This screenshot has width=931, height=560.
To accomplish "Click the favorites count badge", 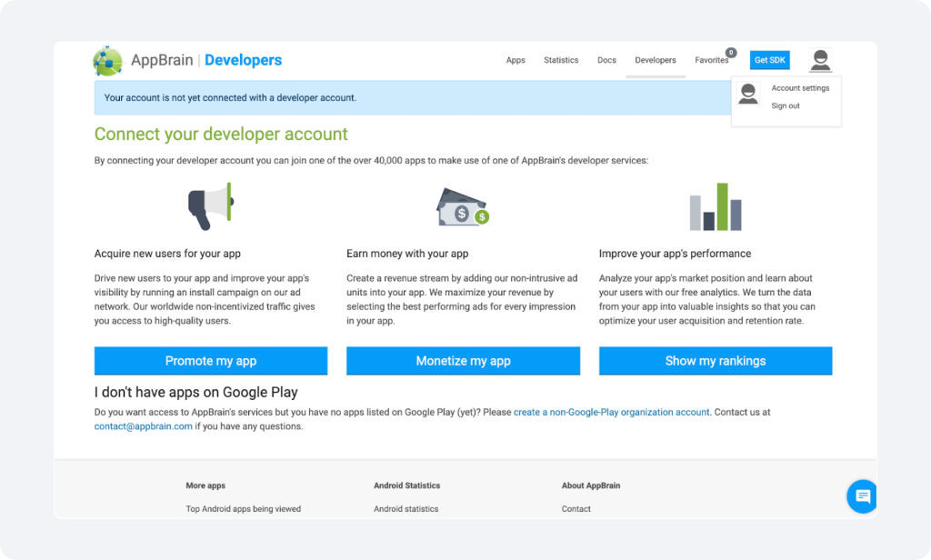I will (731, 52).
